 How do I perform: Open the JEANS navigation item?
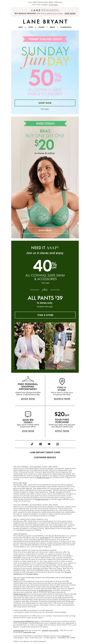pos(42,27)
